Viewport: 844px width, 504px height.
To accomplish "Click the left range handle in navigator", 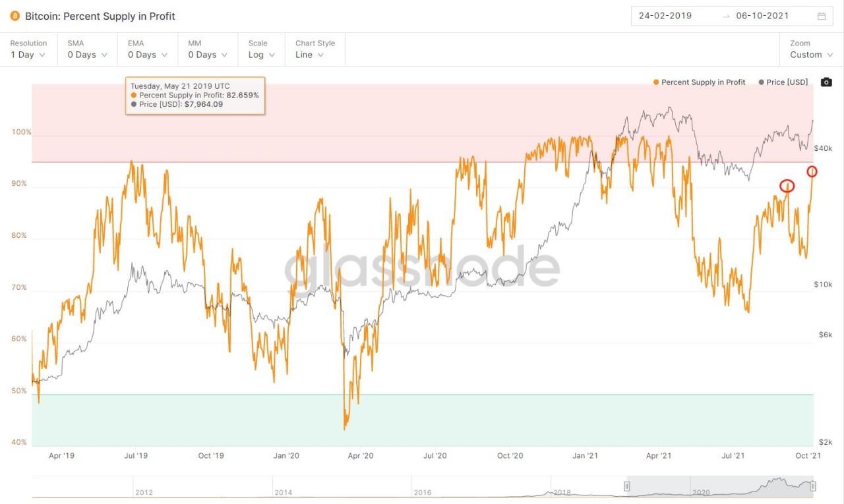I will 627,486.
